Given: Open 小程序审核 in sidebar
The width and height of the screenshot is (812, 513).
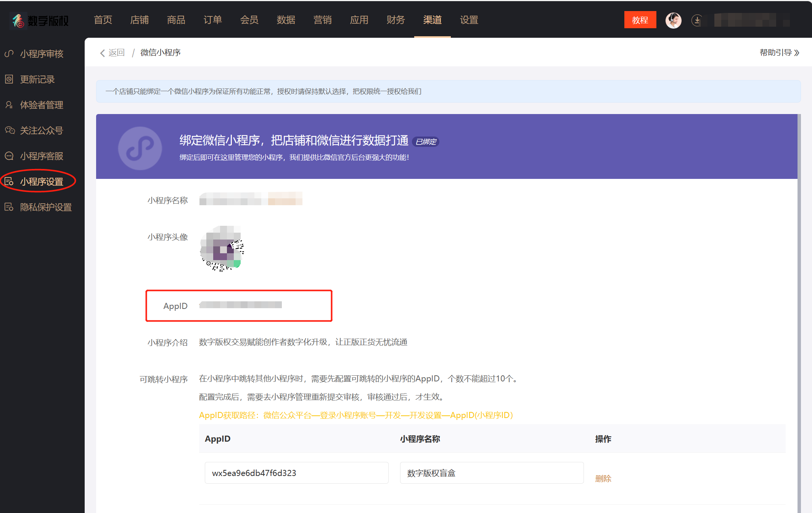Looking at the screenshot, I should pos(42,54).
